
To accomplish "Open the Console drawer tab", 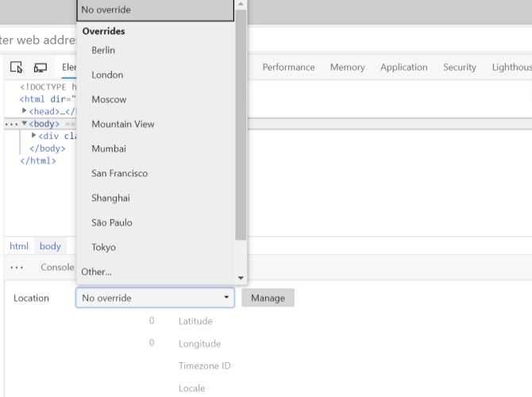I will click(57, 268).
